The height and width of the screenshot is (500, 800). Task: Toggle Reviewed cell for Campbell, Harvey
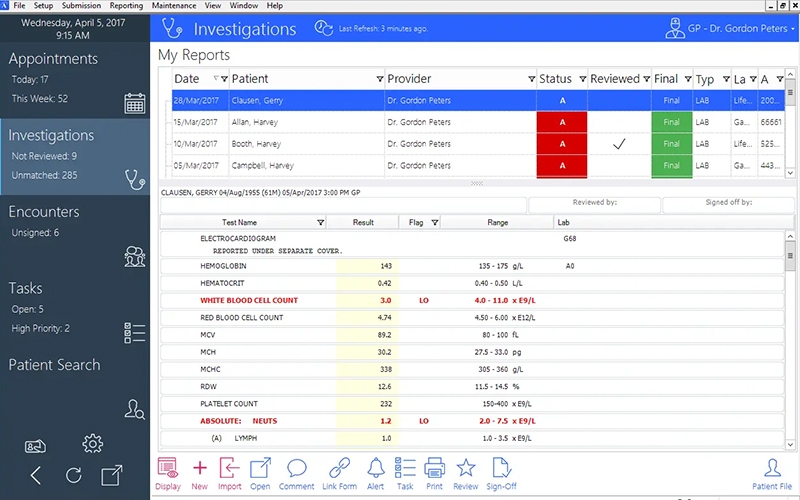618,166
